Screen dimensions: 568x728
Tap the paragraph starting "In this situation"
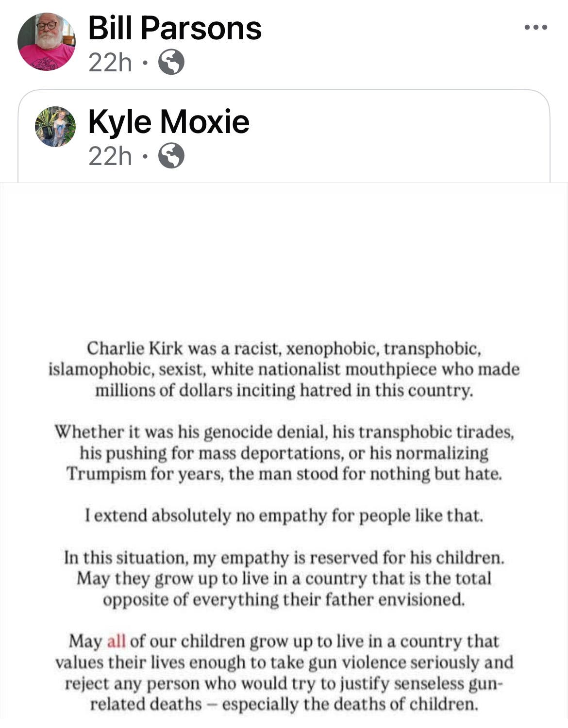pos(284,579)
